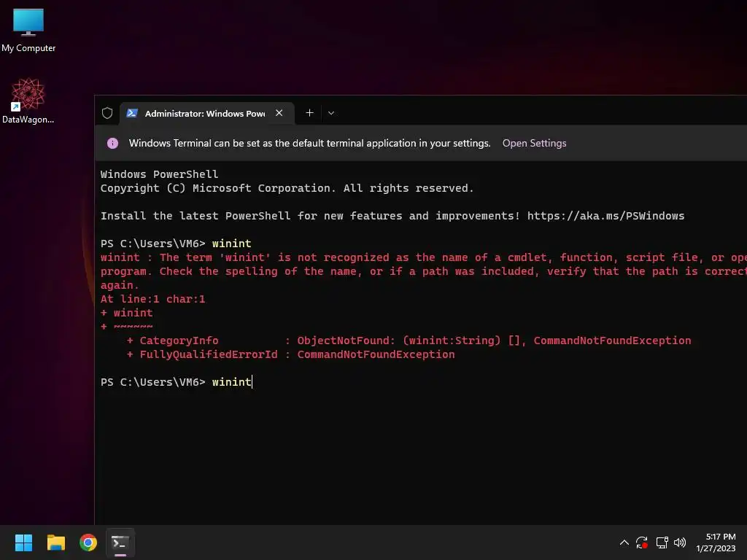Launch Google Chrome from the taskbar

click(88, 542)
